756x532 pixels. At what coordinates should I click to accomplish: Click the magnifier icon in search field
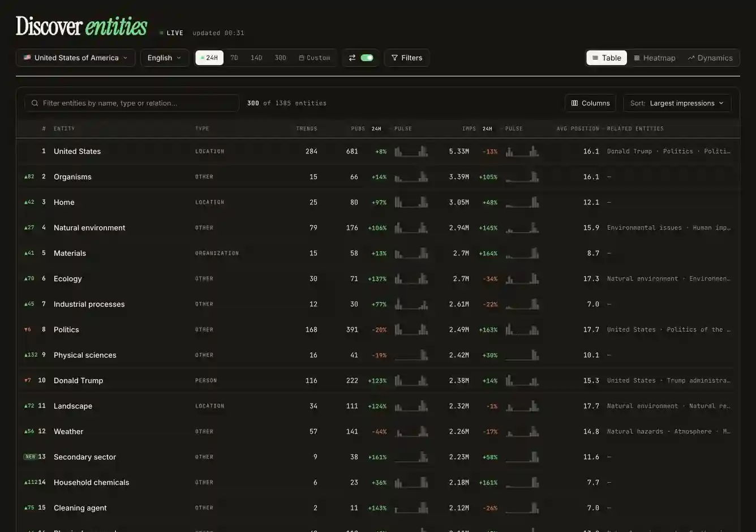tap(35, 103)
